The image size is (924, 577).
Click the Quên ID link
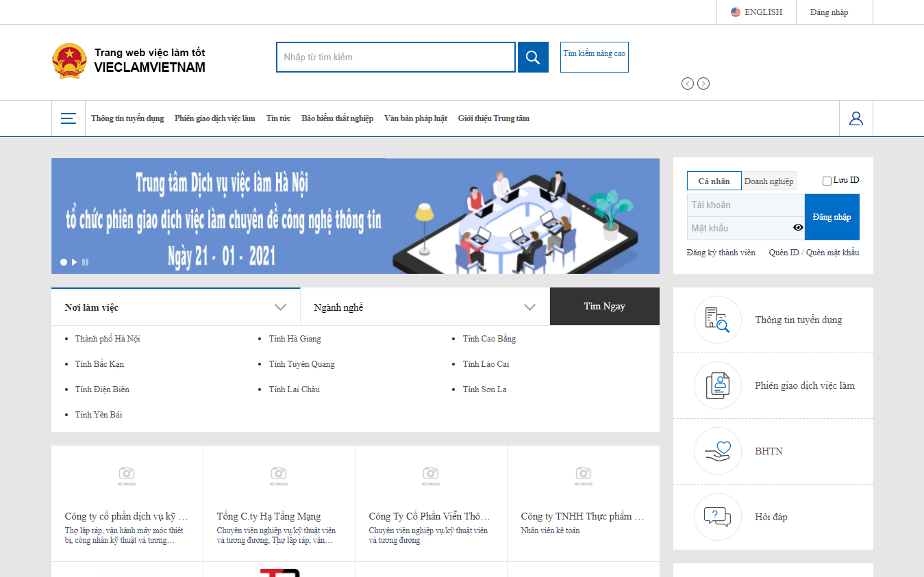click(x=784, y=253)
